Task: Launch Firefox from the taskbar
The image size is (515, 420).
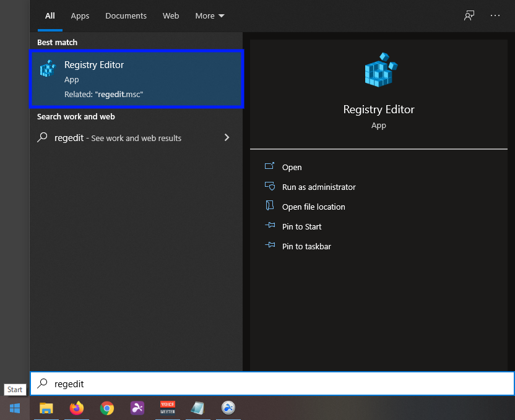Action: coord(76,408)
